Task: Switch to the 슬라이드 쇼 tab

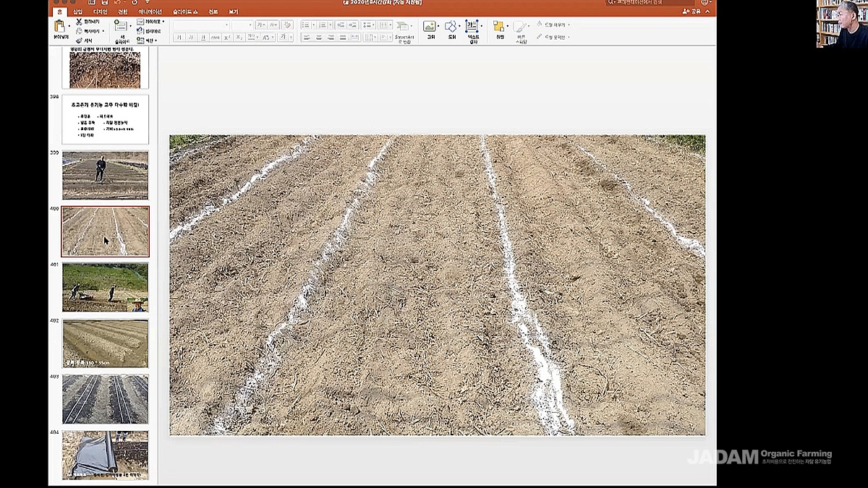Action: coord(185,12)
